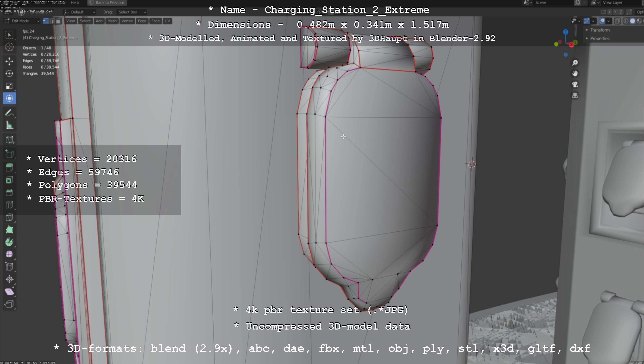Switch to solid viewport shading
This screenshot has height=364, width=644.
tap(632, 21)
